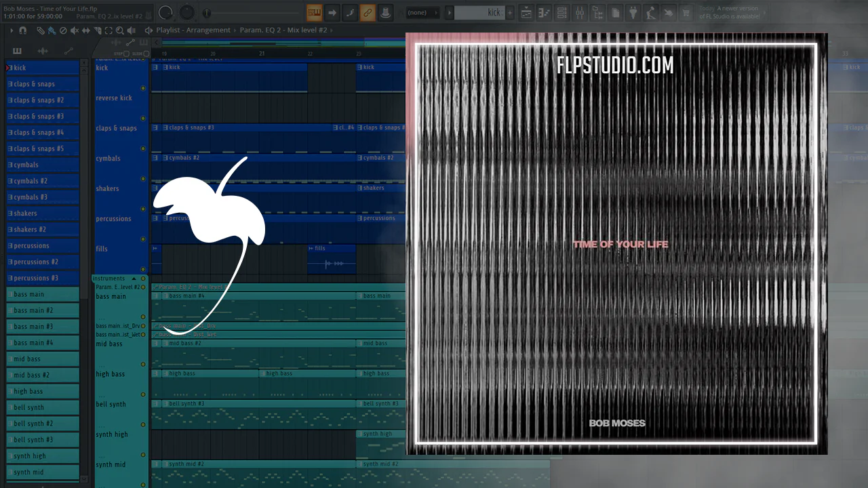Open the bell synth #3 clip menu
868x488 pixels.
coord(165,403)
